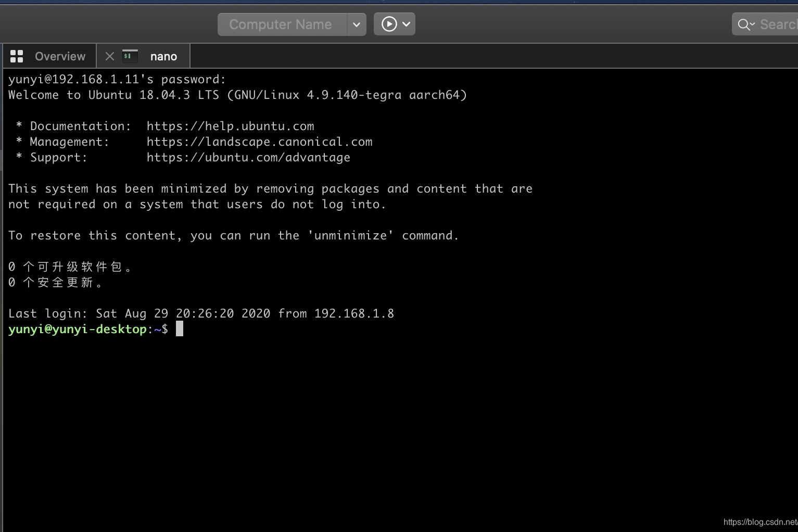Viewport: 798px width, 532px height.
Task: Click the help.ubuntu.com documentation URL
Action: coord(230,126)
